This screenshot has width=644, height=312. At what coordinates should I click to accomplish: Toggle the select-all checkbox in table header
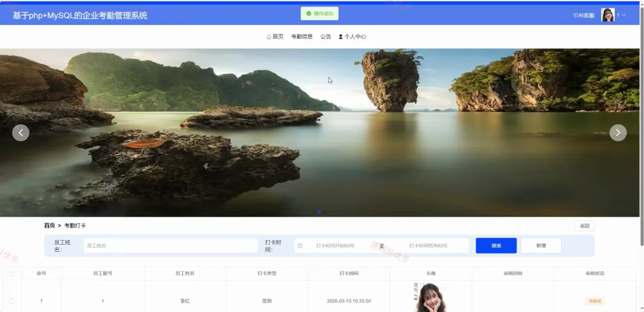click(12, 273)
